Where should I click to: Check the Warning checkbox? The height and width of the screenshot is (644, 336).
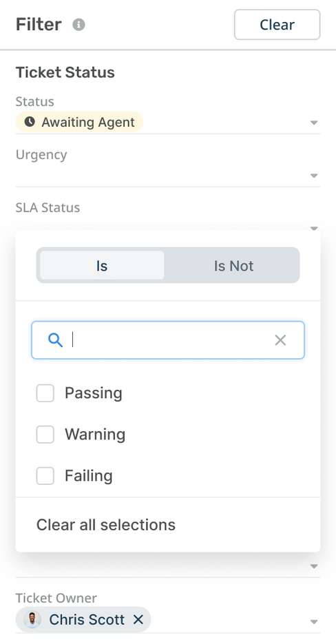(x=45, y=435)
